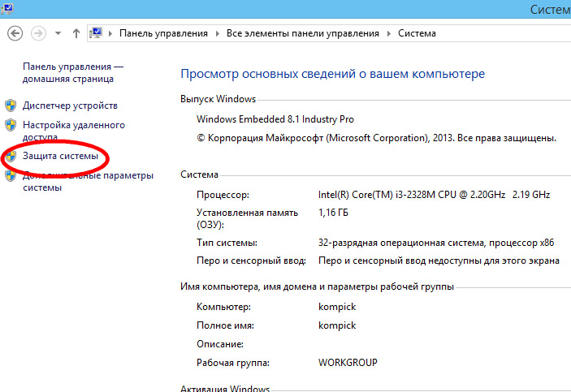Expand chevron before Панель управления breadcrumb
Image resolution: width=571 pixels, height=392 pixels.
pyautogui.click(x=110, y=33)
